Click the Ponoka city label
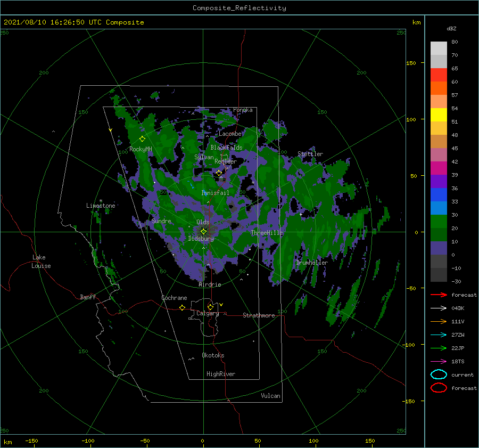 coord(243,110)
